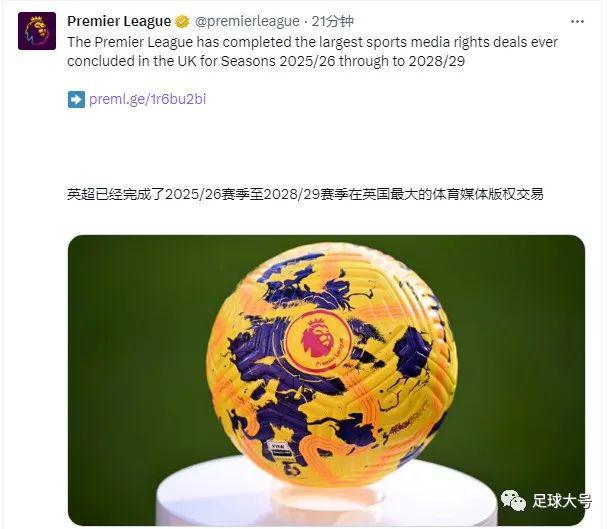Open the preml.ge/1r6bu2bi link
This screenshot has width=612, height=529.
pos(148,99)
